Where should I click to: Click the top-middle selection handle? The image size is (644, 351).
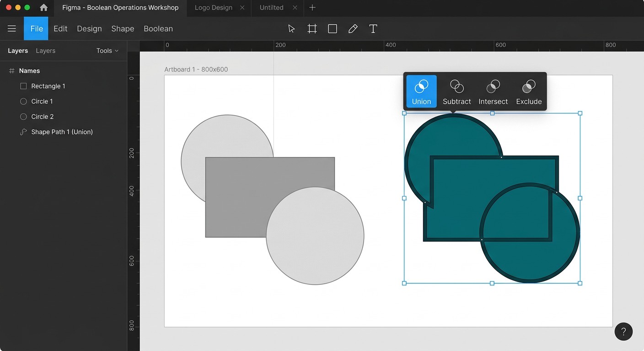point(492,113)
